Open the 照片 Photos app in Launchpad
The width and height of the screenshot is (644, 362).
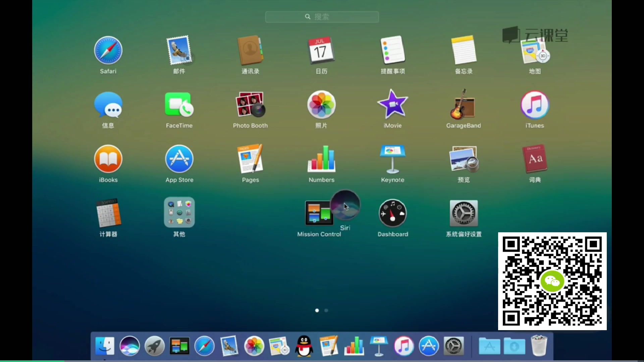(321, 105)
